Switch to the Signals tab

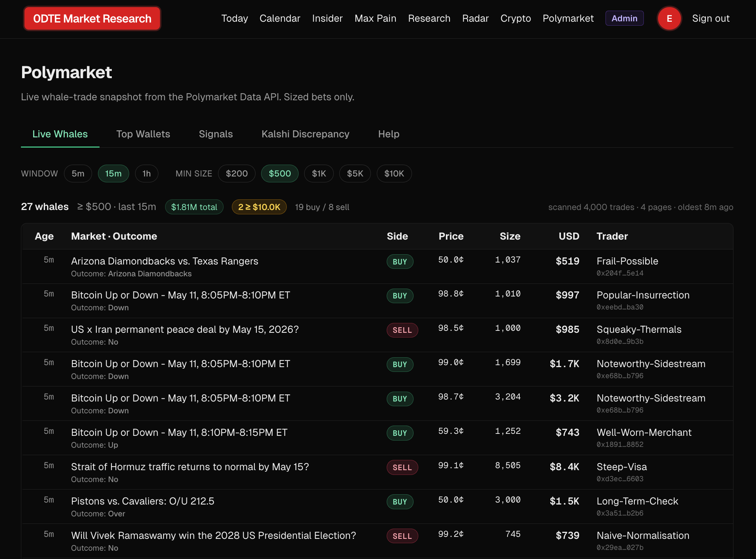click(216, 134)
